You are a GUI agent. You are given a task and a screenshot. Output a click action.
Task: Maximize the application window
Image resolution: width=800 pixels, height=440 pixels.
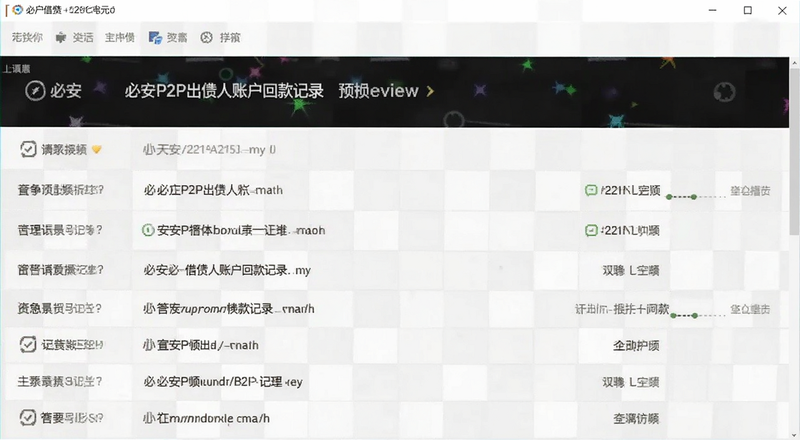[x=747, y=10]
